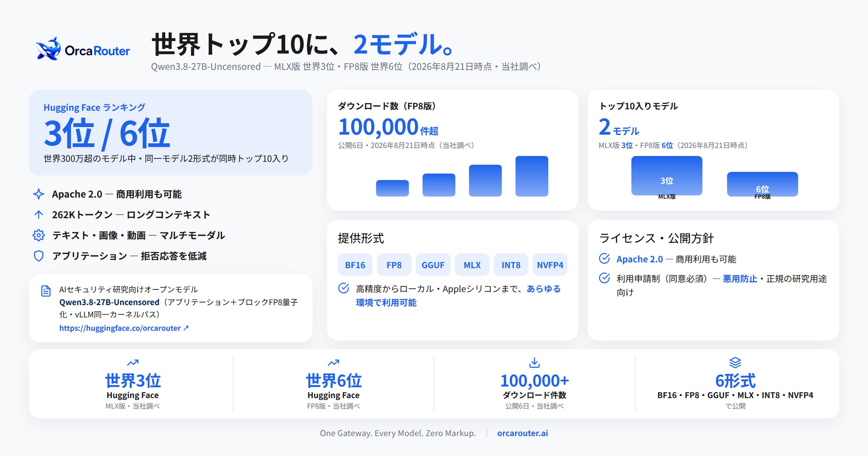Image resolution: width=868 pixels, height=456 pixels.
Task: Open the huggingface.co/orcarouter link
Action: tap(124, 328)
